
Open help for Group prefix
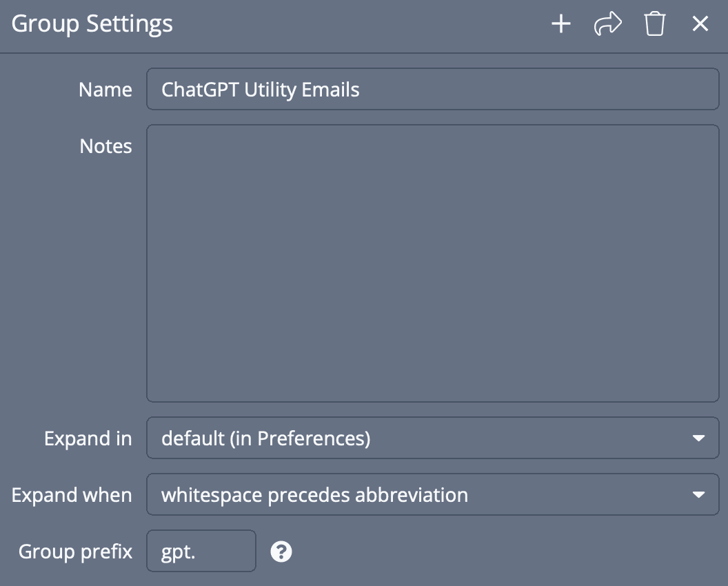point(281,552)
